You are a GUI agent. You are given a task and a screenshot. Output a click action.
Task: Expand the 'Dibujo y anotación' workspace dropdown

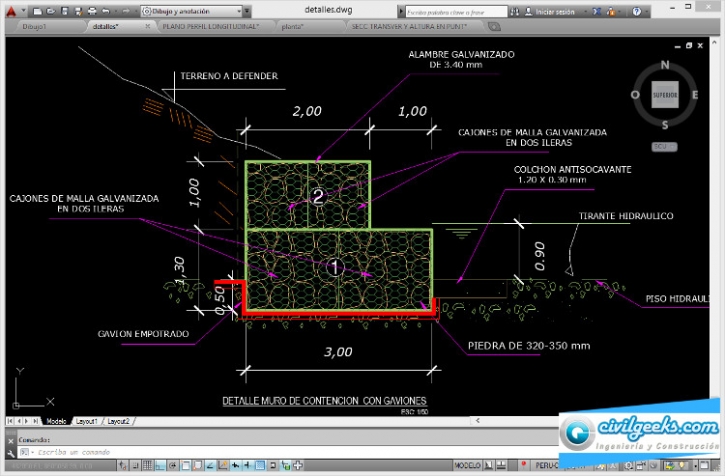238,11
